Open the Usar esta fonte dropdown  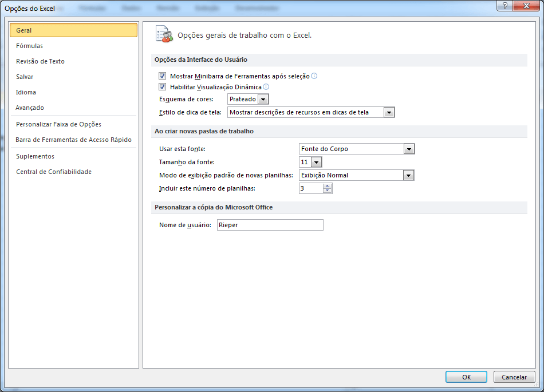[x=409, y=149]
